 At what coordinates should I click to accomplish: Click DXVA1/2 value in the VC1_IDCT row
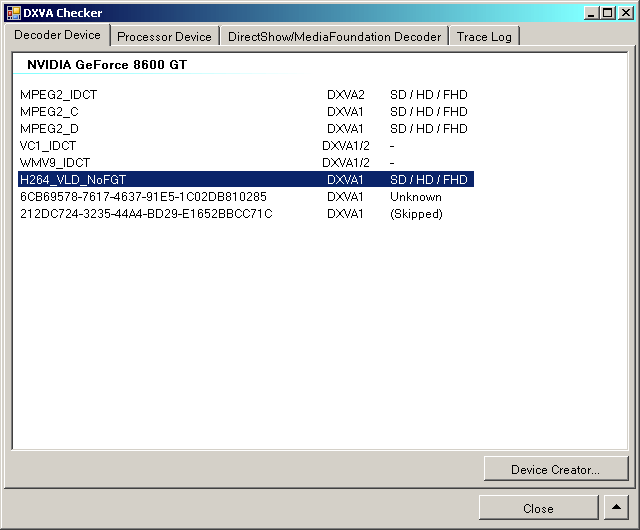[346, 146]
